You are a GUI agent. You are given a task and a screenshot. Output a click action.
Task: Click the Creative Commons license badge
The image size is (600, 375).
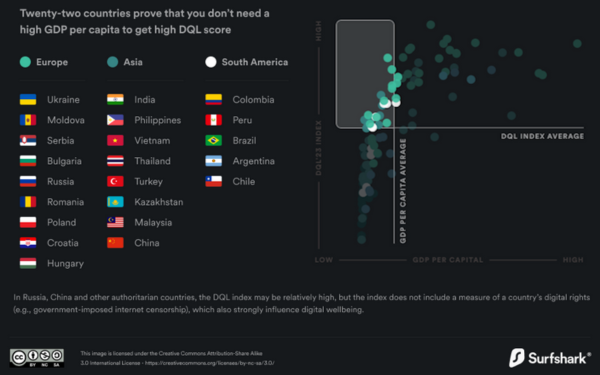[x=37, y=358]
